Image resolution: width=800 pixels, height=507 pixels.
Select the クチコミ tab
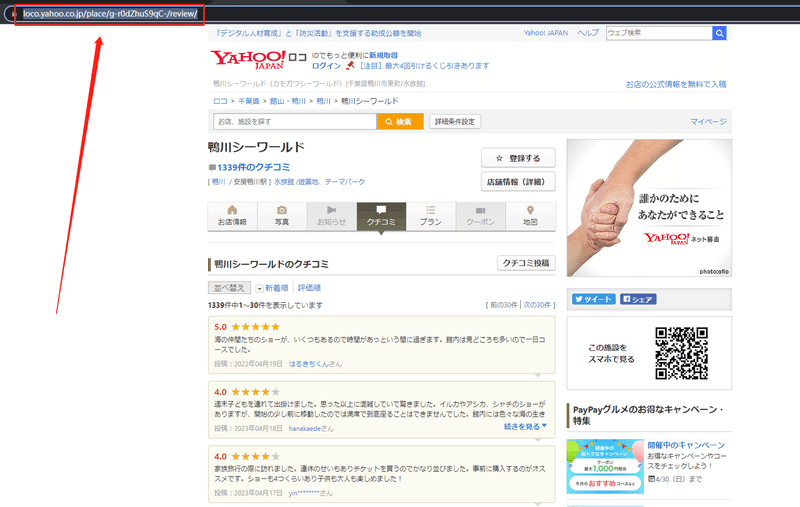[x=381, y=216]
